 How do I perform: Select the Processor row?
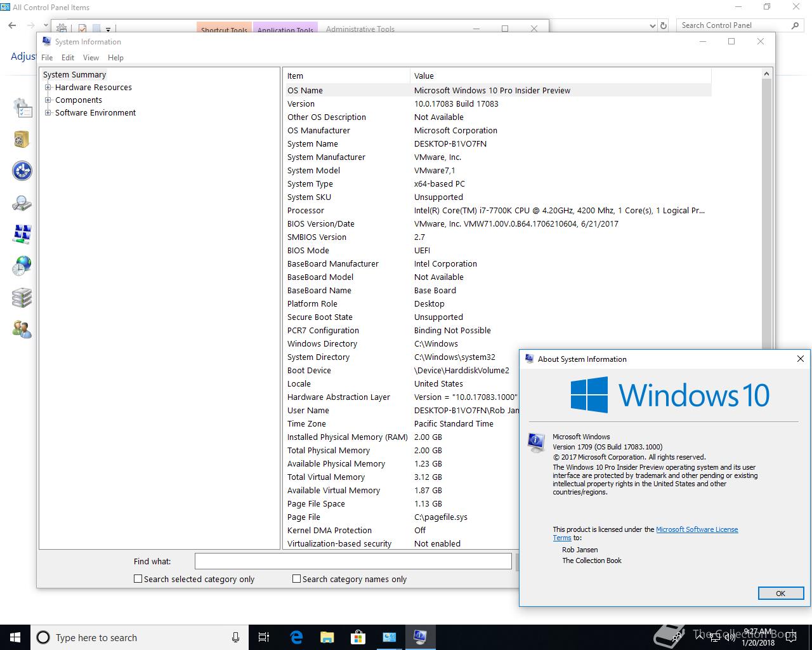click(498, 210)
